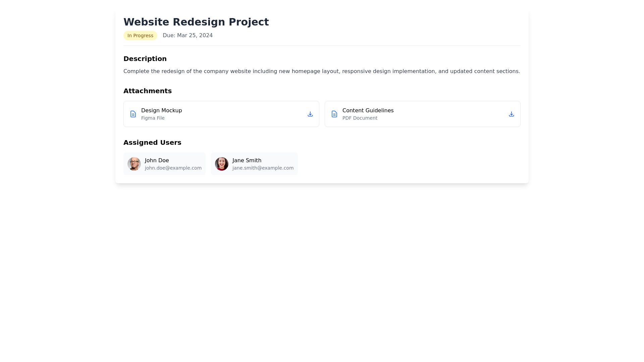
Task: Click John Doe's avatar photo
Action: click(134, 164)
